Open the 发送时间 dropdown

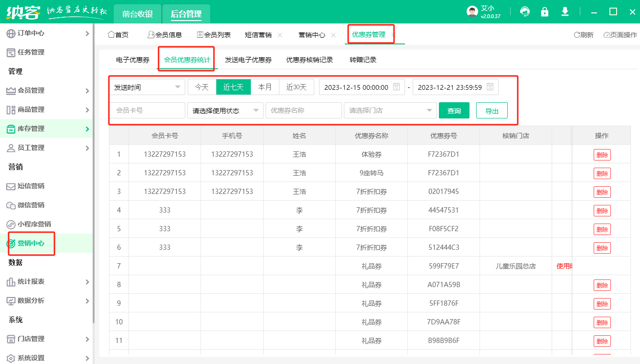[x=147, y=87]
